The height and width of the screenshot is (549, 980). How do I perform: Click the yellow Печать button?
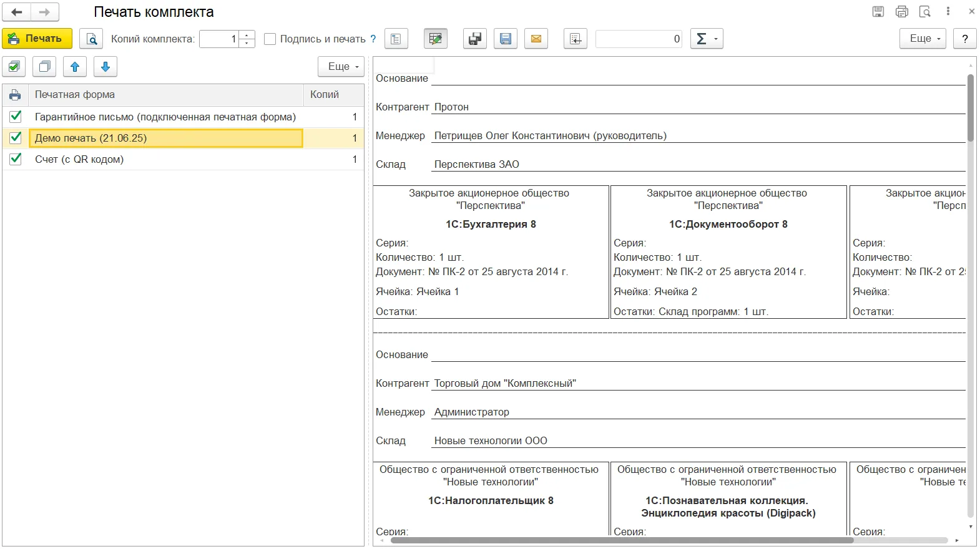37,39
